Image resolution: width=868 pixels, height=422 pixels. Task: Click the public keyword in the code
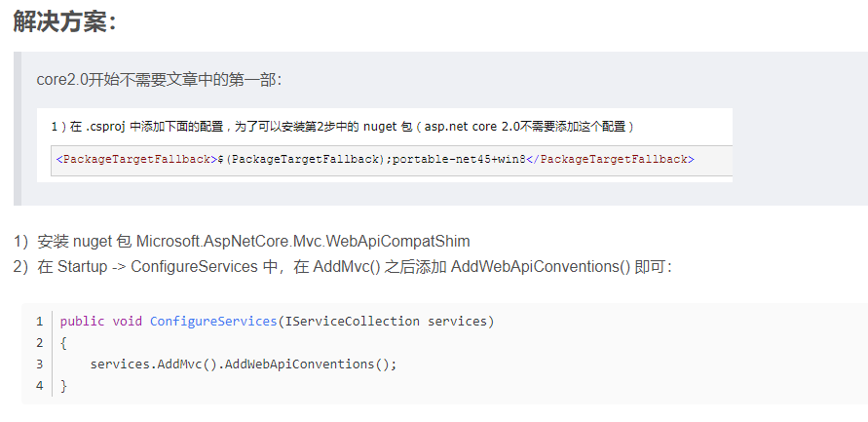82,321
